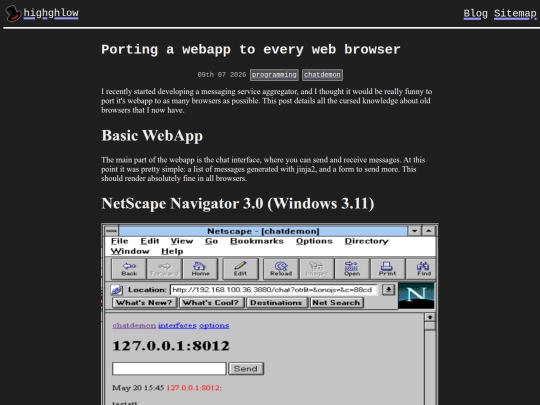
Task: Open the Sitemap link
Action: tap(515, 14)
